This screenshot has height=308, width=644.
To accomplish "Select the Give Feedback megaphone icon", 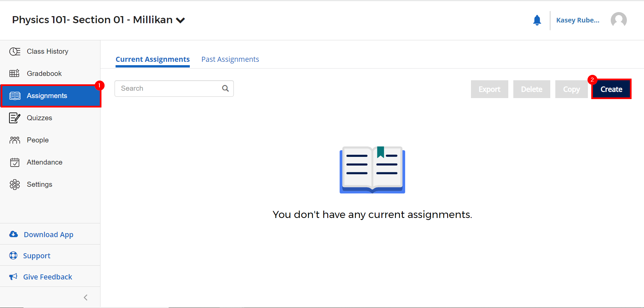I will pyautogui.click(x=13, y=276).
